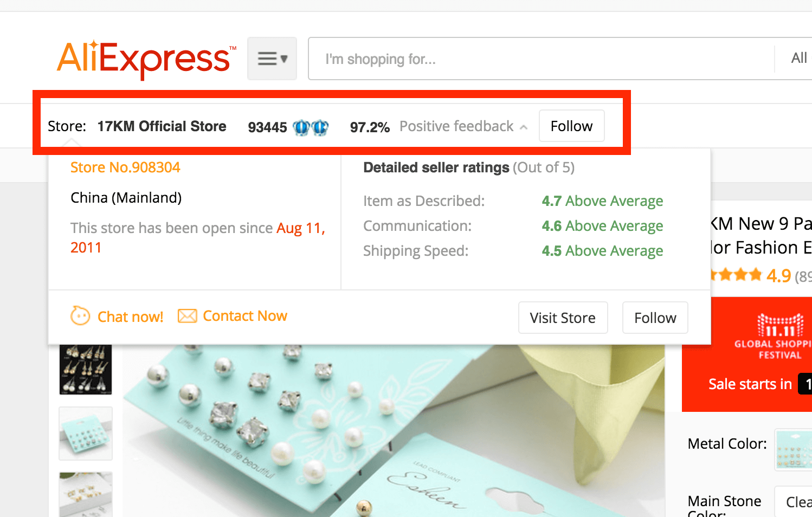Select the black background earrings thumbnail
The image size is (812, 517).
(86, 369)
